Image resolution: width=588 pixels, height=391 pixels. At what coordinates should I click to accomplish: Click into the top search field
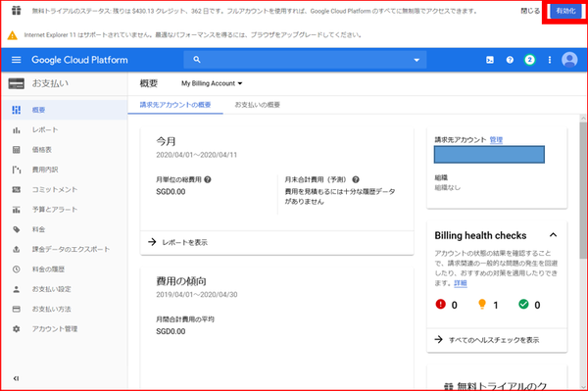(x=305, y=60)
